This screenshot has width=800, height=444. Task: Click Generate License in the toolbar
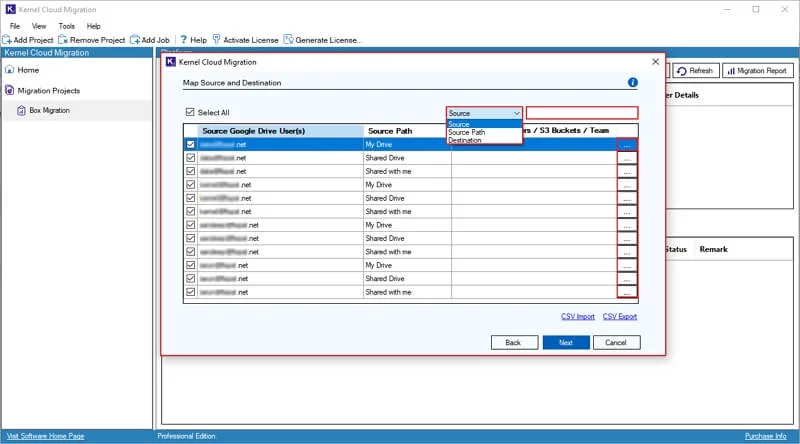point(322,40)
